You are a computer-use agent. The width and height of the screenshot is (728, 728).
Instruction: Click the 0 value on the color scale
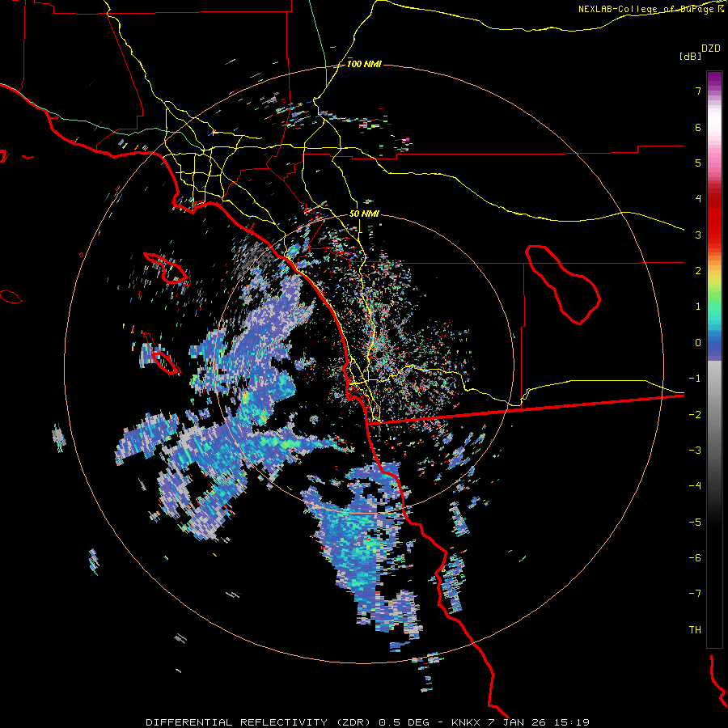[698, 343]
